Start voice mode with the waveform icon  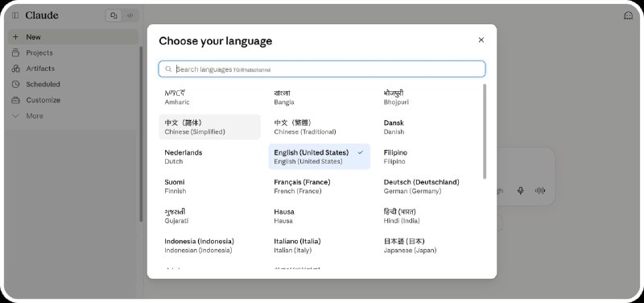(539, 190)
